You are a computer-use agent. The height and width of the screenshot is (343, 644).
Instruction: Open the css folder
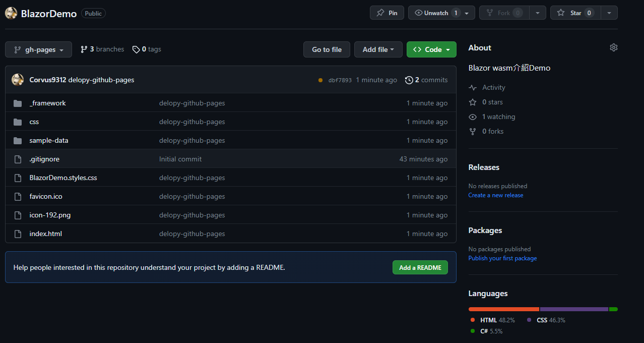pyautogui.click(x=34, y=122)
